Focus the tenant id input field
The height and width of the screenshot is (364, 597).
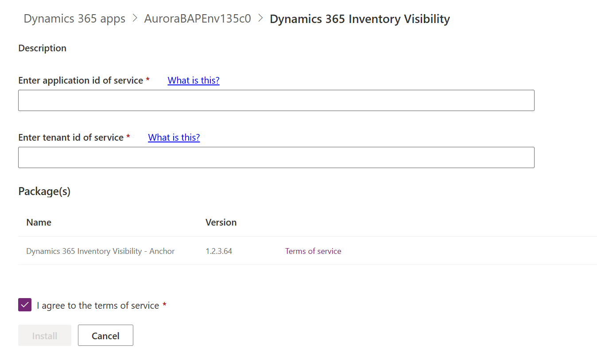point(276,157)
